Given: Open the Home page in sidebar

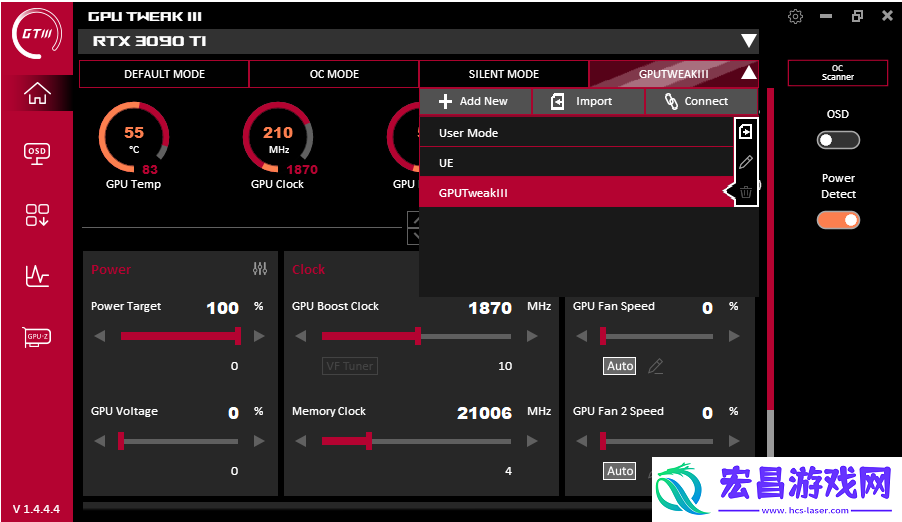Looking at the screenshot, I should click(x=37, y=93).
